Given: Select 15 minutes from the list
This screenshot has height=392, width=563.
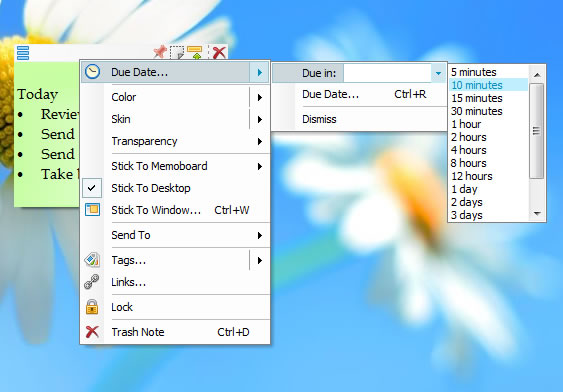Looking at the screenshot, I should (489, 98).
